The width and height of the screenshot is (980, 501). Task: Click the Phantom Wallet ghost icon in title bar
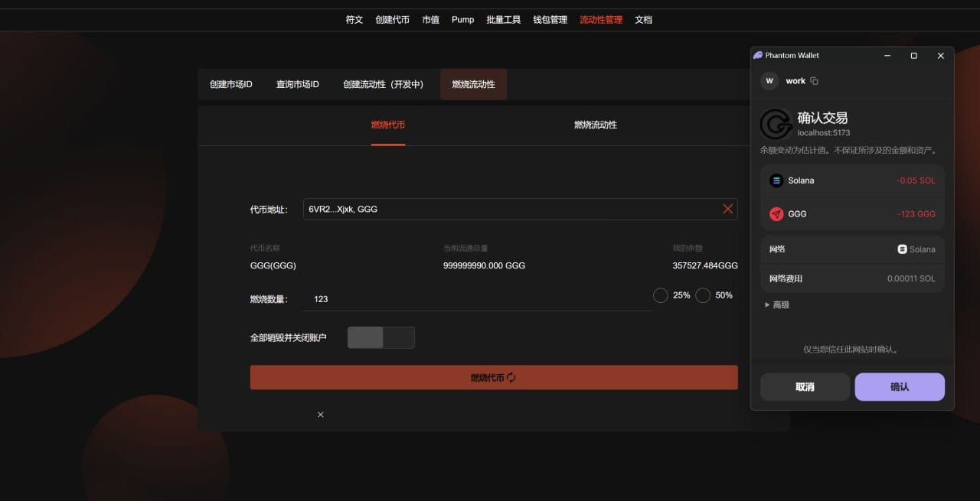[x=758, y=55]
